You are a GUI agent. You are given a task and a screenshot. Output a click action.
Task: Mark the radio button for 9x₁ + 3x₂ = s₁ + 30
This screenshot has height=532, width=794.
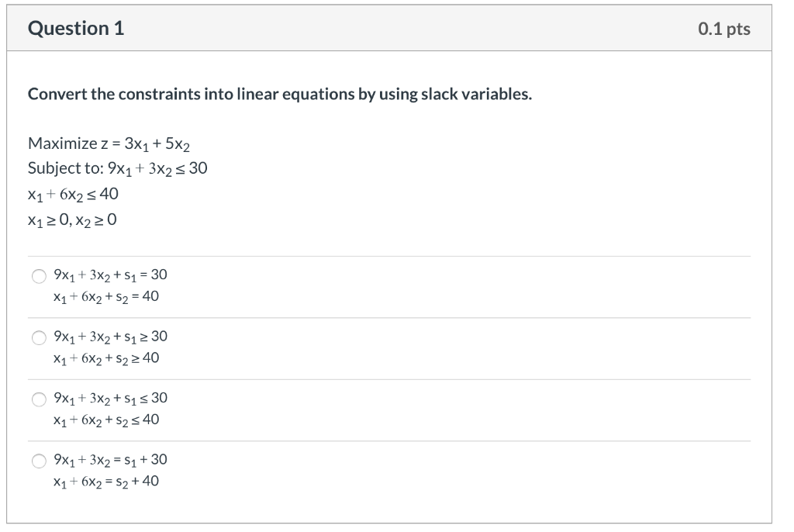pyautogui.click(x=39, y=461)
